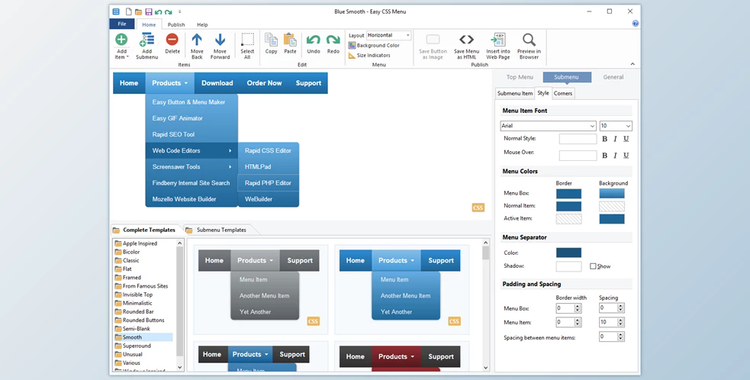750x380 pixels.
Task: Select the Minimalistic template folder
Action: click(133, 303)
